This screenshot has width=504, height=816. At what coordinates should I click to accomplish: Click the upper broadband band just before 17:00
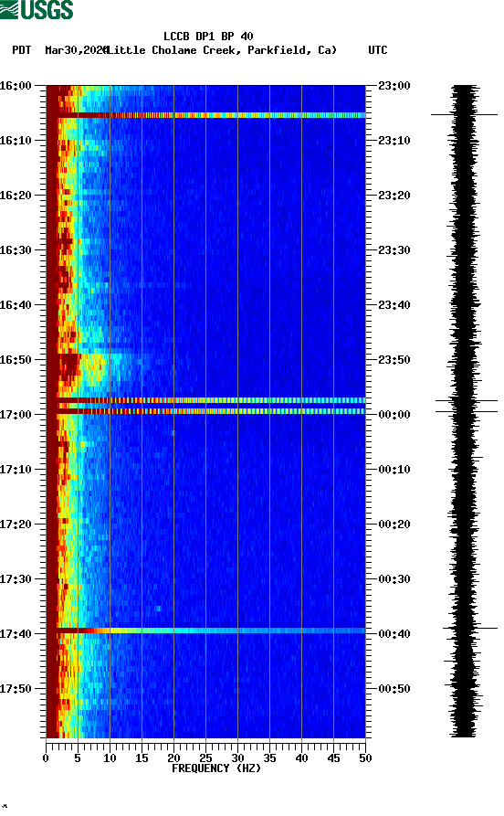click(x=206, y=400)
